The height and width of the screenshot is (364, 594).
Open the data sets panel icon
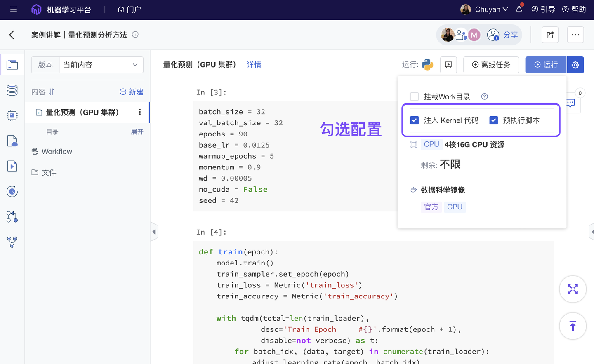point(12,90)
